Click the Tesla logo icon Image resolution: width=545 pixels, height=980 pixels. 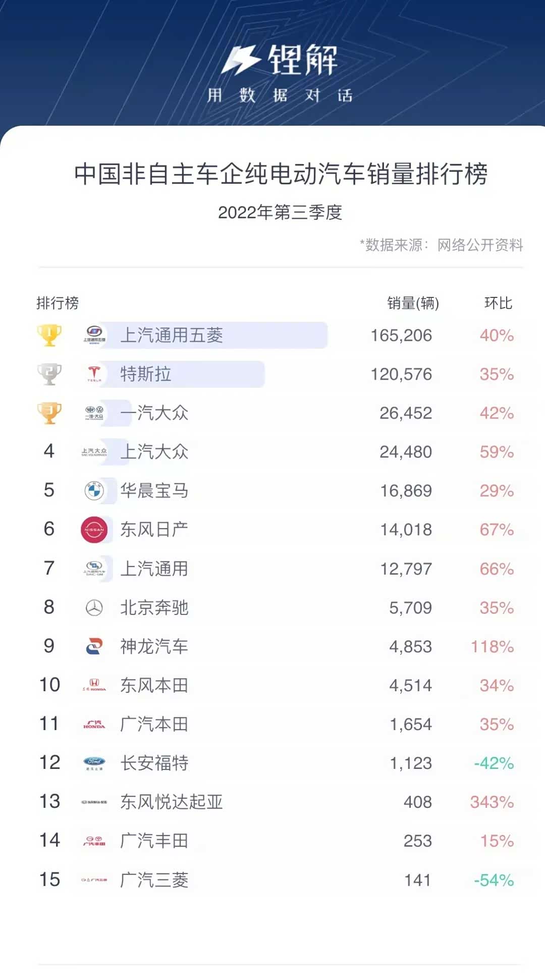coord(94,374)
